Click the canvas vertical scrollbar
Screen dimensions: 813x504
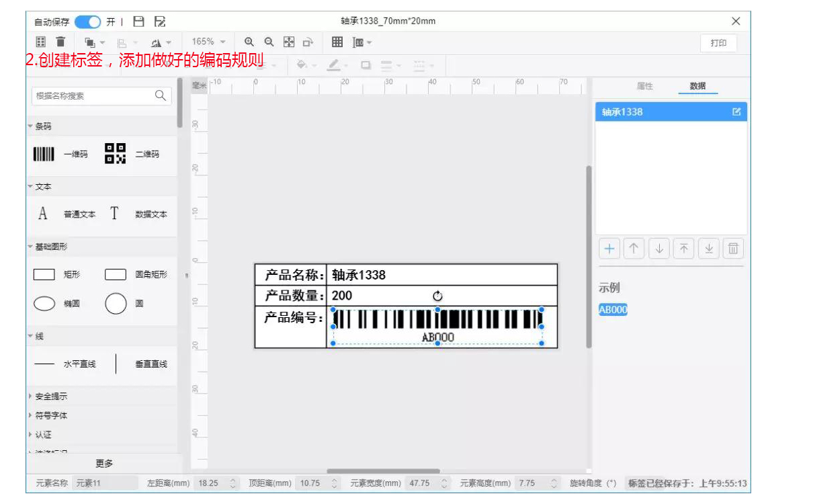[x=589, y=257]
